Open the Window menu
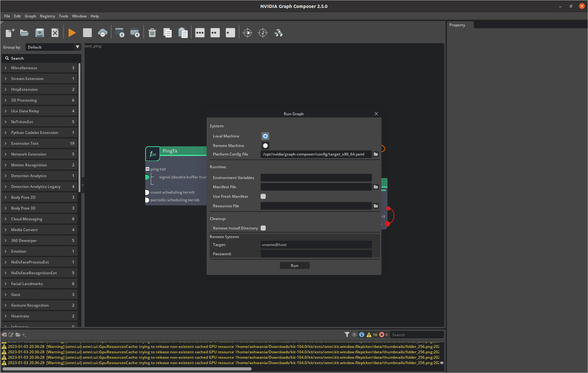 coord(79,16)
